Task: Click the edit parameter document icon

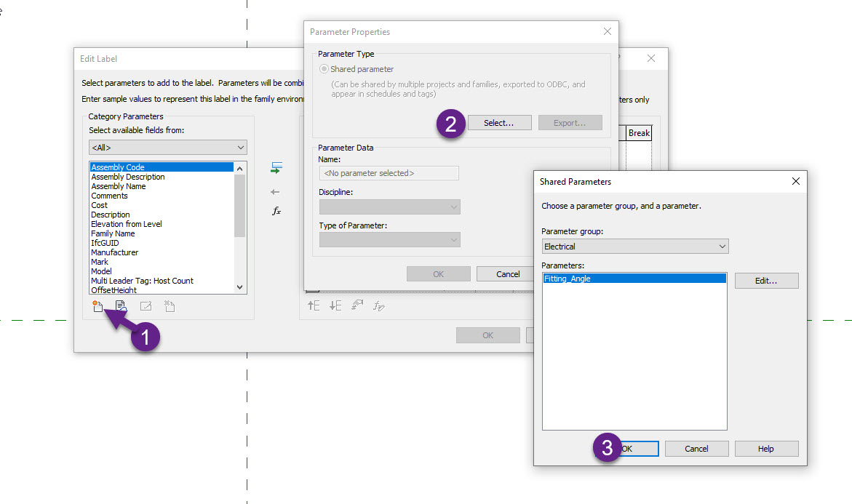Action: (x=121, y=305)
